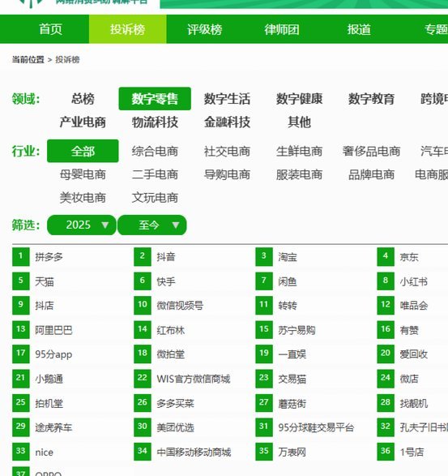Open the 小鹅通 ranking entry
The height and width of the screenshot is (476, 448).
[x=49, y=379]
